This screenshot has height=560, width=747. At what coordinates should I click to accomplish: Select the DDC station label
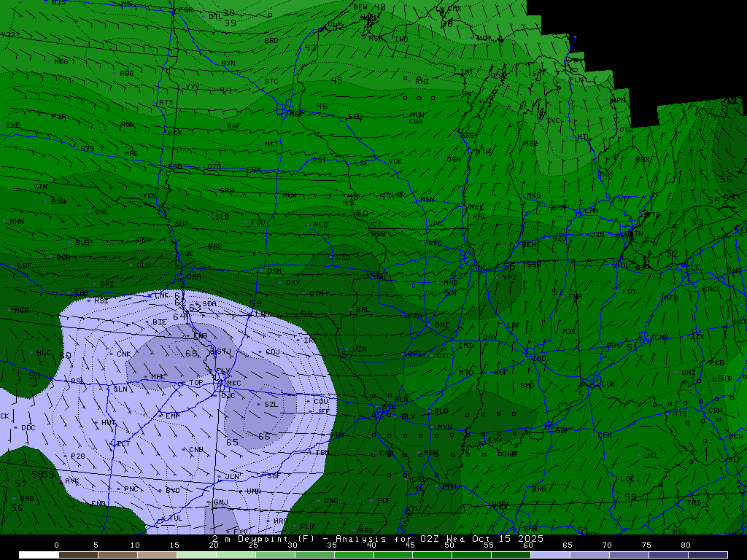coord(28,428)
